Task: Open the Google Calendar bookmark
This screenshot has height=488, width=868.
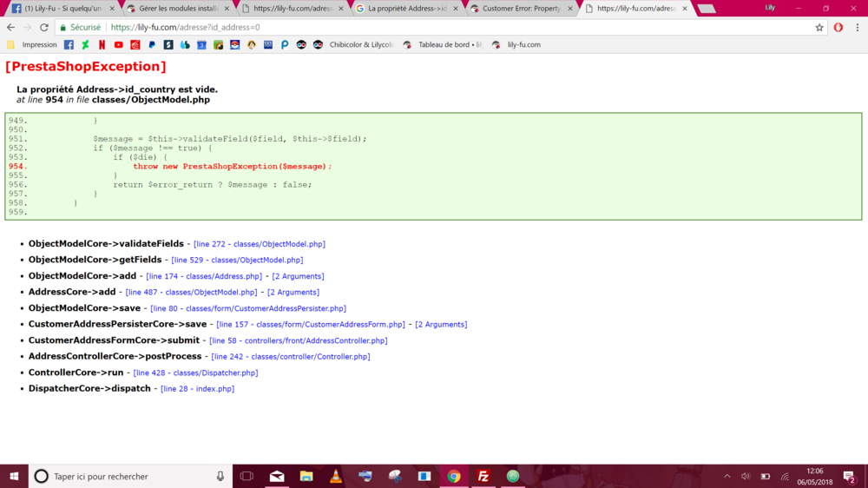Action: [x=201, y=45]
